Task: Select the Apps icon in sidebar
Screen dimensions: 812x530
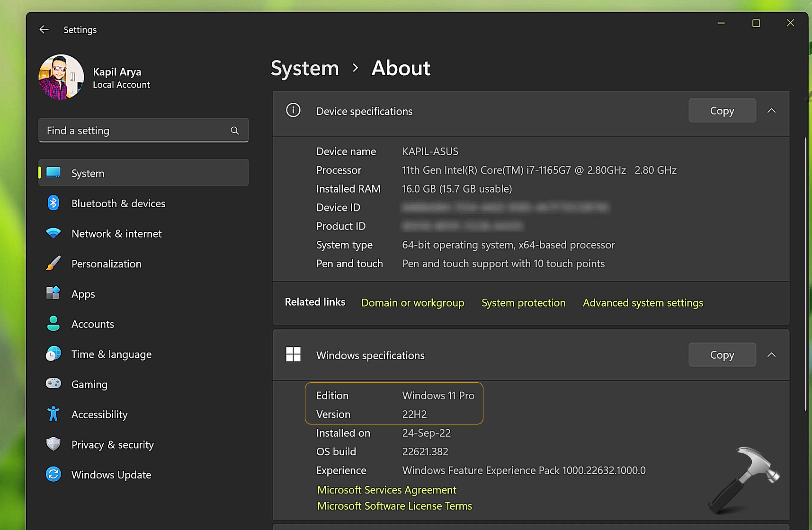Action: coord(53,293)
